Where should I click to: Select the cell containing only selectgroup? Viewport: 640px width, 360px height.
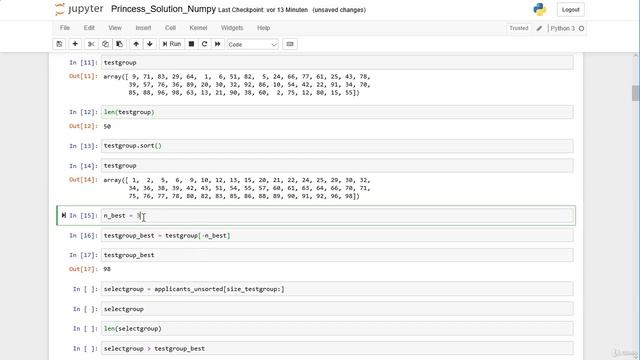pyautogui.click(x=337, y=309)
